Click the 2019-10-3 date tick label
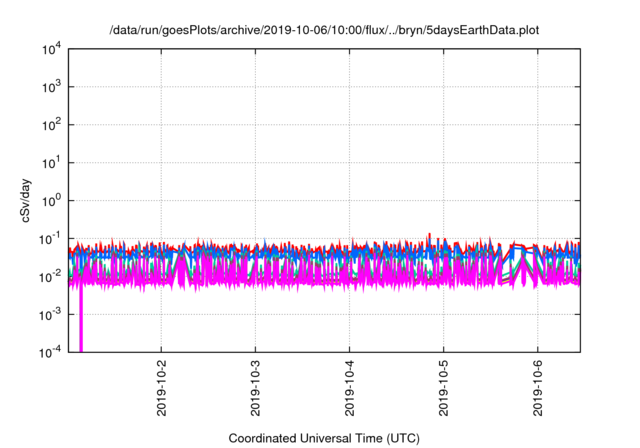The image size is (640, 448). 256,388
